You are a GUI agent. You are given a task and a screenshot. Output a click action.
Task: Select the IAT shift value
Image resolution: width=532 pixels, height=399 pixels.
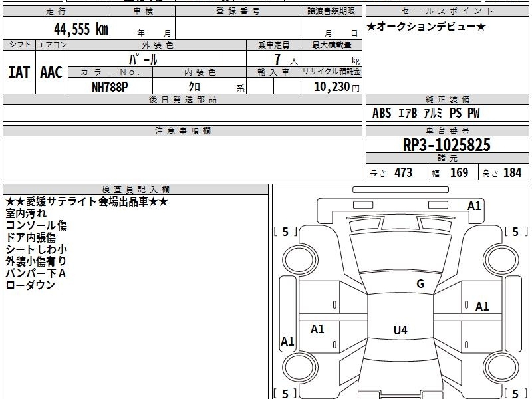(19, 72)
